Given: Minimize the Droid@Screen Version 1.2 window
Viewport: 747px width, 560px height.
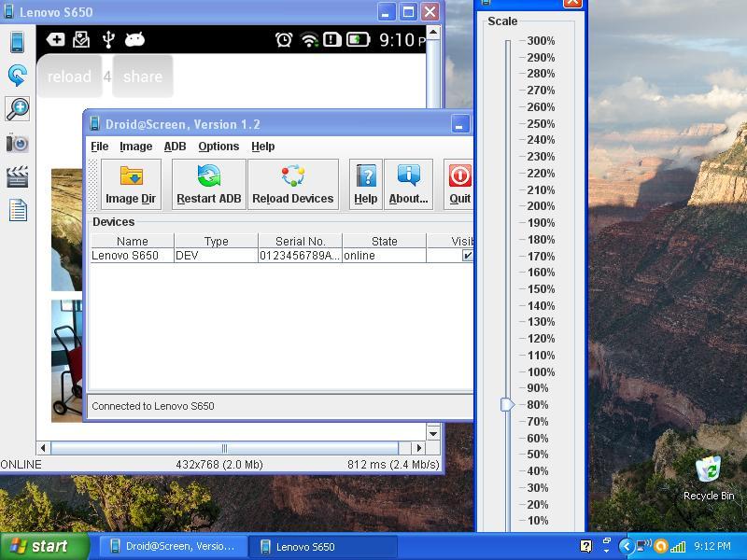Looking at the screenshot, I should click(460, 125).
